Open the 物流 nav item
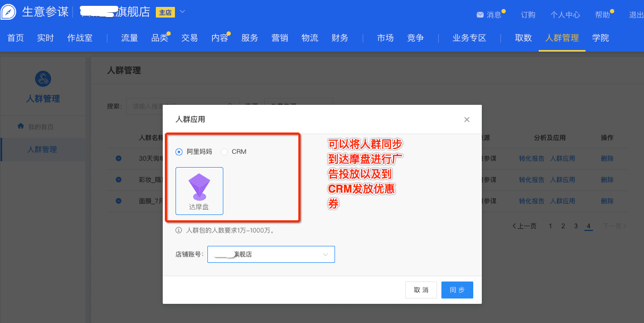The width and height of the screenshot is (644, 323). 310,38
